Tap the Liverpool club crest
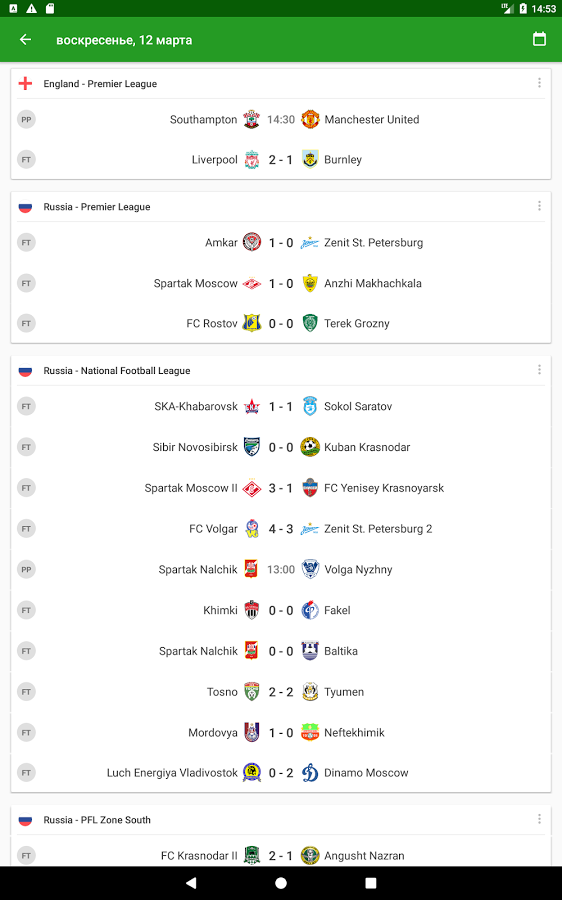562x900 pixels. click(251, 160)
